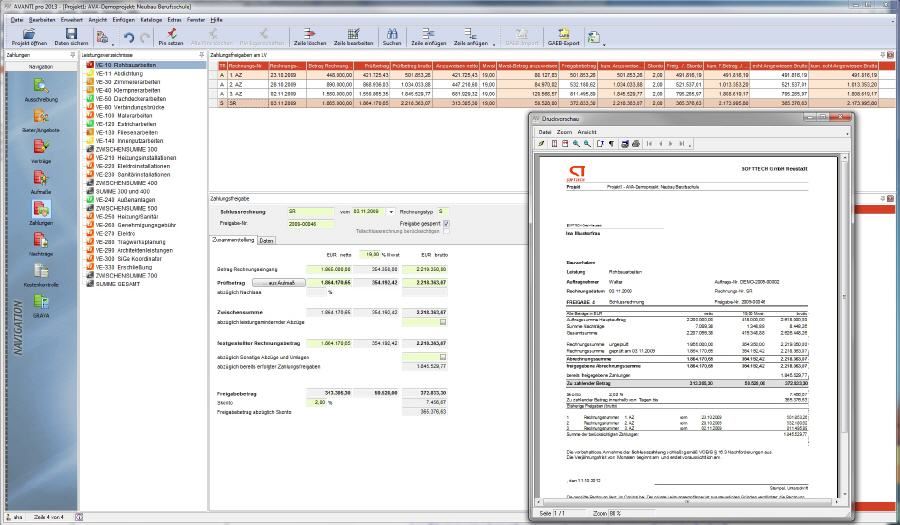Pin the Zahlungen panel with pushpin icon

click(x=72, y=55)
